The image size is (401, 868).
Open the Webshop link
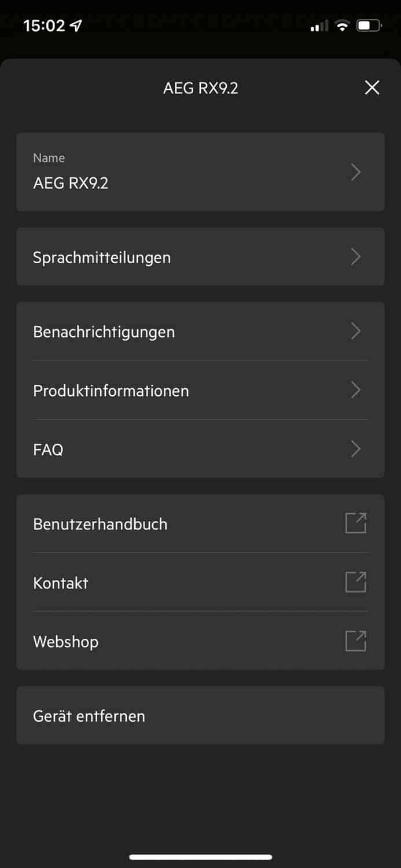(x=66, y=641)
